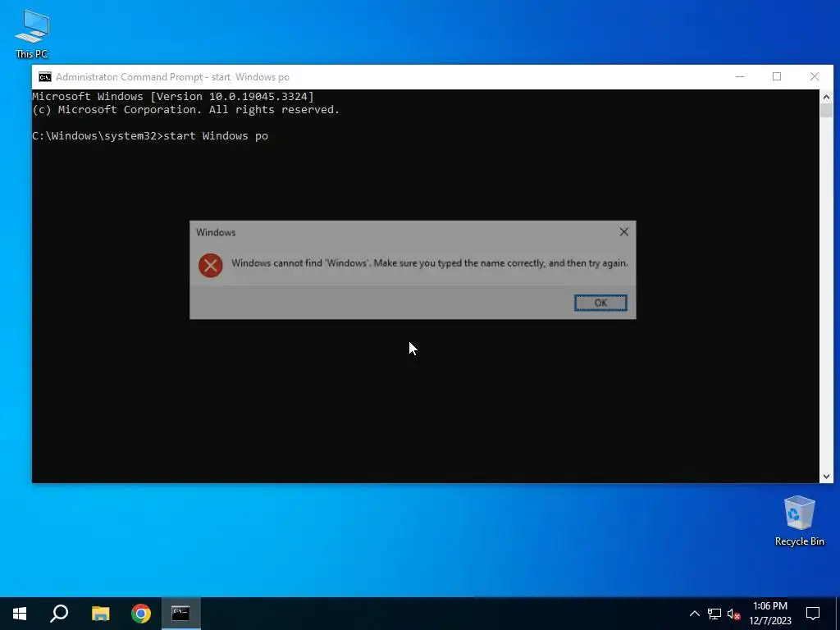Close the Windows error dialog with X
Screen dimensions: 840x630
tap(624, 232)
